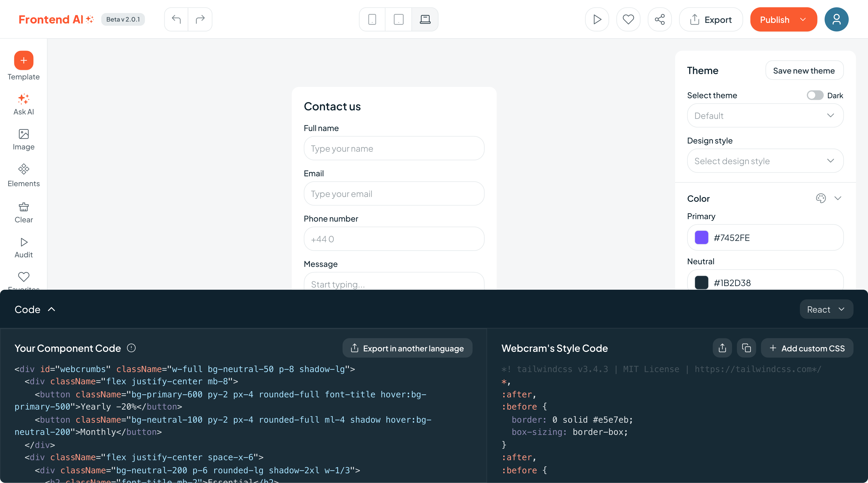Open the Image tool in sidebar
868x483 pixels.
23,139
